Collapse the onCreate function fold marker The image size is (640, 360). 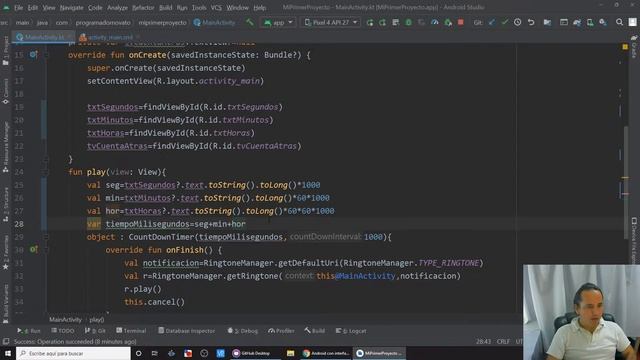click(46, 55)
